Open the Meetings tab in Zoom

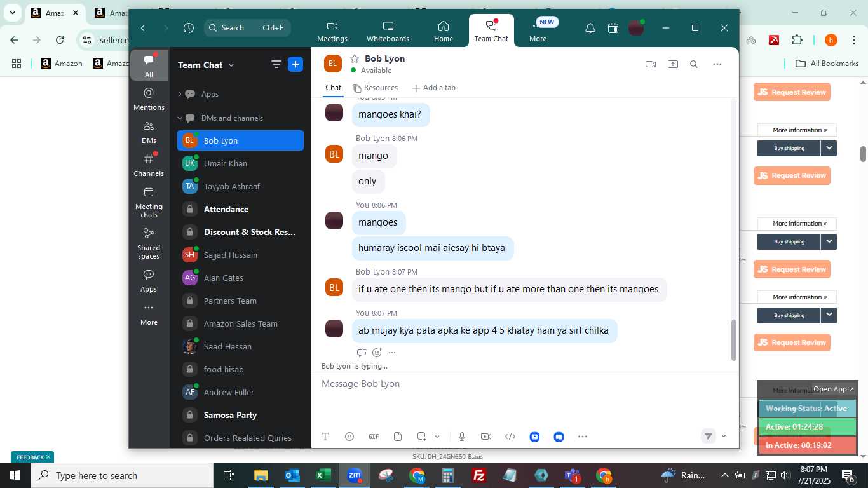(332, 31)
